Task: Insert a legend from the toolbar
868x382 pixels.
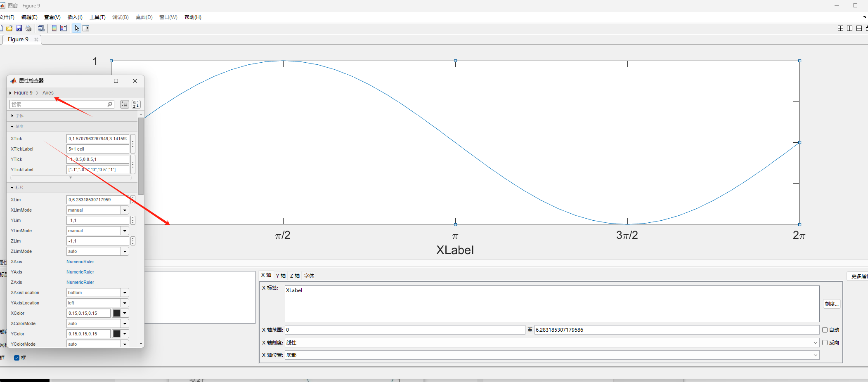Action: pyautogui.click(x=64, y=28)
